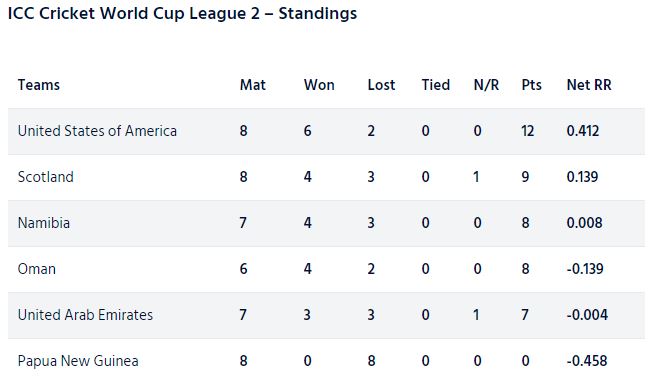Open the Namibia team entry
658x390 pixels.
point(44,222)
